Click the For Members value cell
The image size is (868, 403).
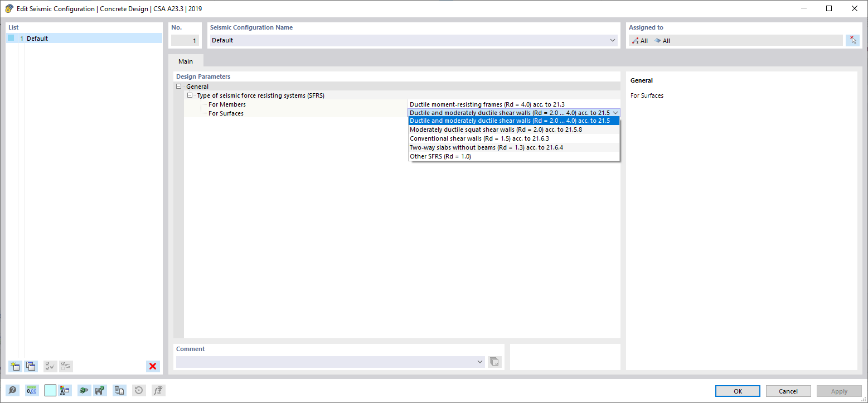tap(513, 104)
